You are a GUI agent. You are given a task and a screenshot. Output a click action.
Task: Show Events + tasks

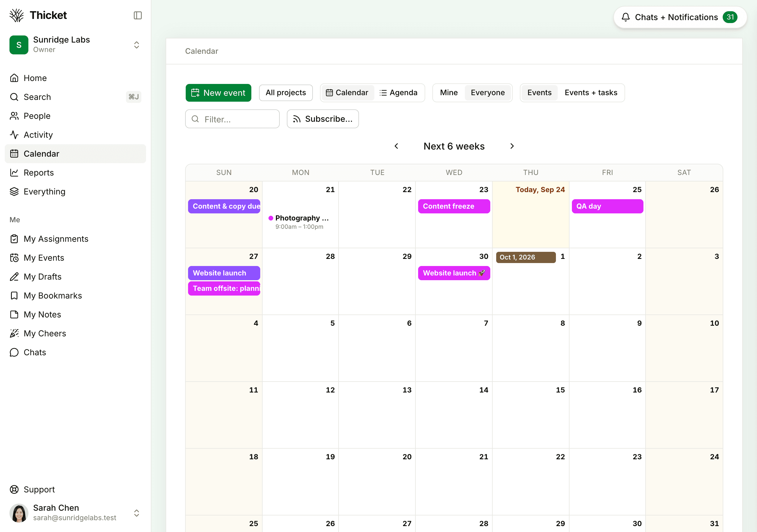click(591, 93)
